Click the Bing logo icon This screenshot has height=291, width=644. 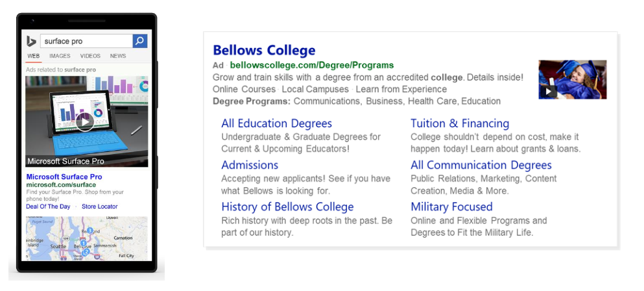point(31,41)
